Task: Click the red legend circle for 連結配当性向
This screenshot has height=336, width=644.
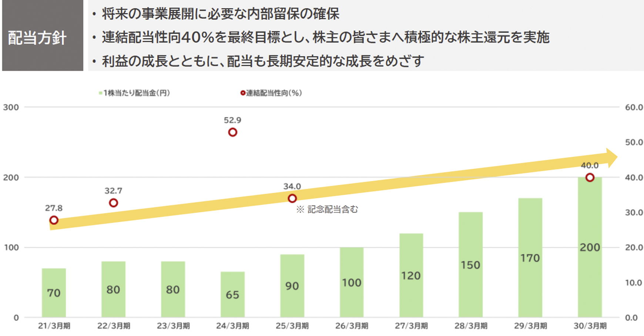Action: coord(242,93)
